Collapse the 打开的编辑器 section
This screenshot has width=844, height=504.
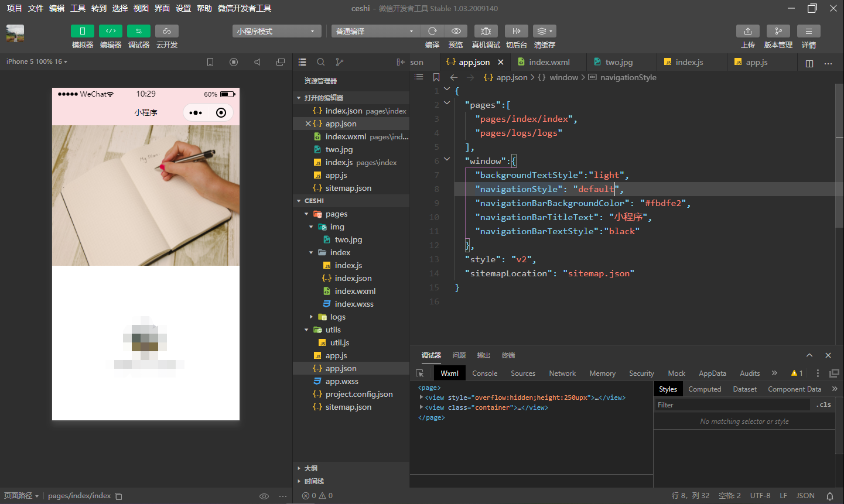(x=351, y=98)
